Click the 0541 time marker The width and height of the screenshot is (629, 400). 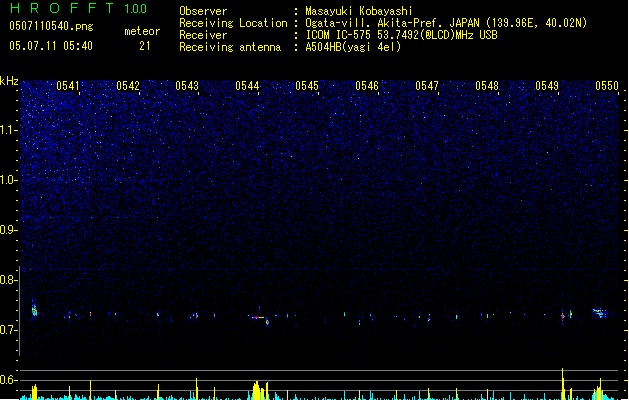click(68, 86)
